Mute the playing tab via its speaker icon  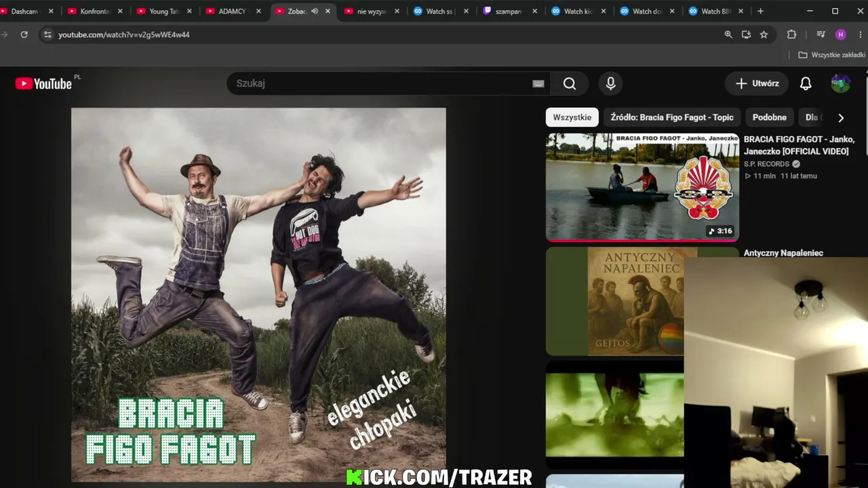(x=314, y=11)
